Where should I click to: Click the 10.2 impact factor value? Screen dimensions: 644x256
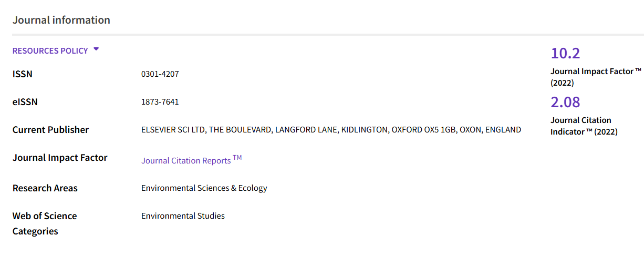pyautogui.click(x=565, y=53)
